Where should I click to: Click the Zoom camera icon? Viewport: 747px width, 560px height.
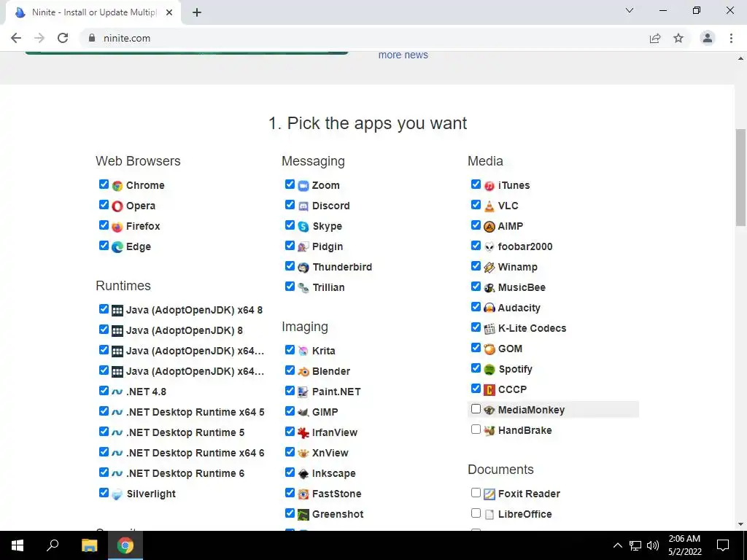[303, 186]
